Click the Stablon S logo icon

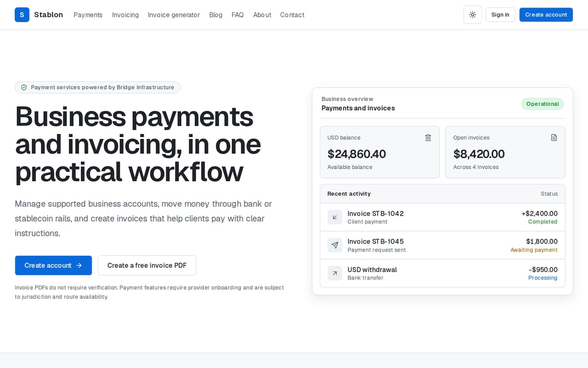coord(22,15)
